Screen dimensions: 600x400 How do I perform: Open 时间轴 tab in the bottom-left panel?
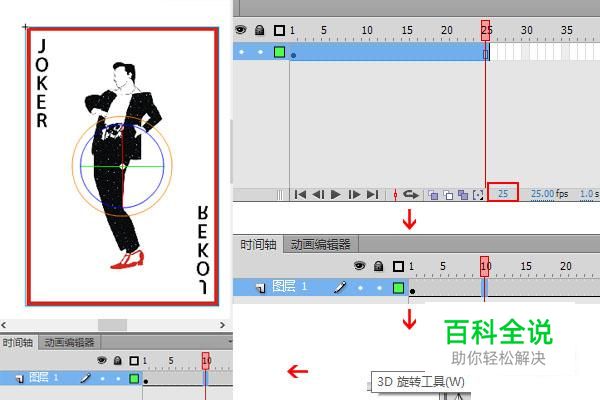click(x=18, y=342)
